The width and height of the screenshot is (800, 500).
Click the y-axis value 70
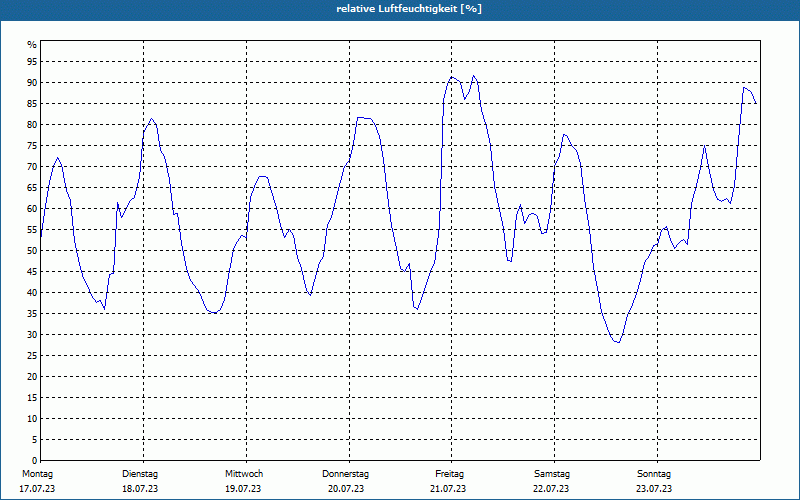[32, 166]
